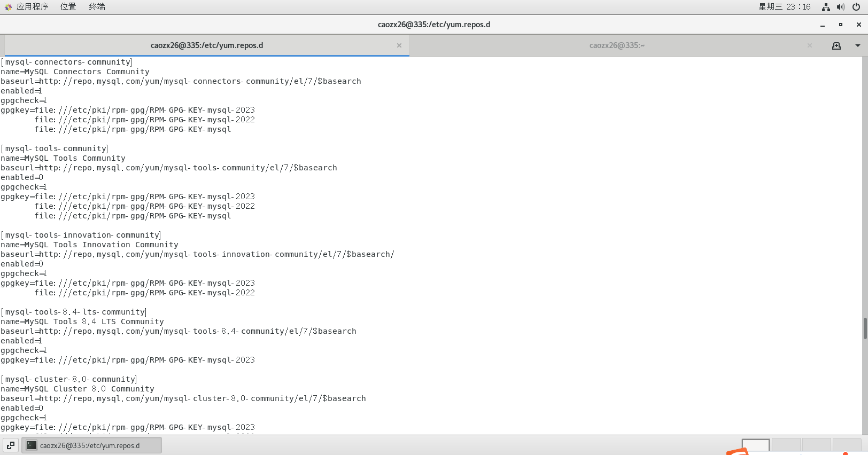Click line name=MySQL Connectors Community

tap(75, 72)
